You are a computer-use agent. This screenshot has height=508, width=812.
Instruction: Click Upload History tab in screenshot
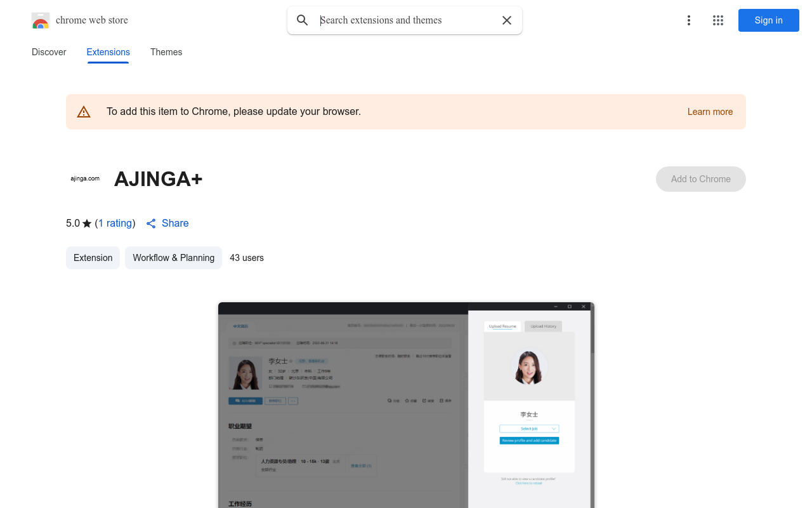click(544, 326)
